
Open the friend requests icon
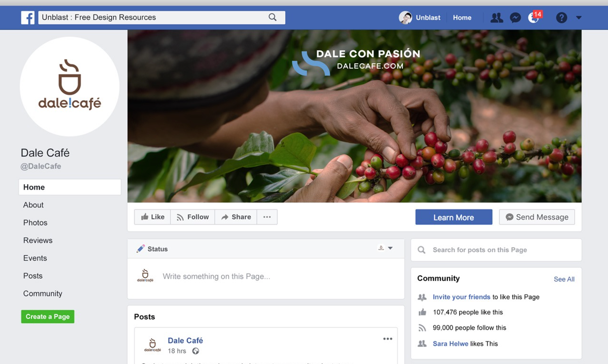(x=497, y=17)
